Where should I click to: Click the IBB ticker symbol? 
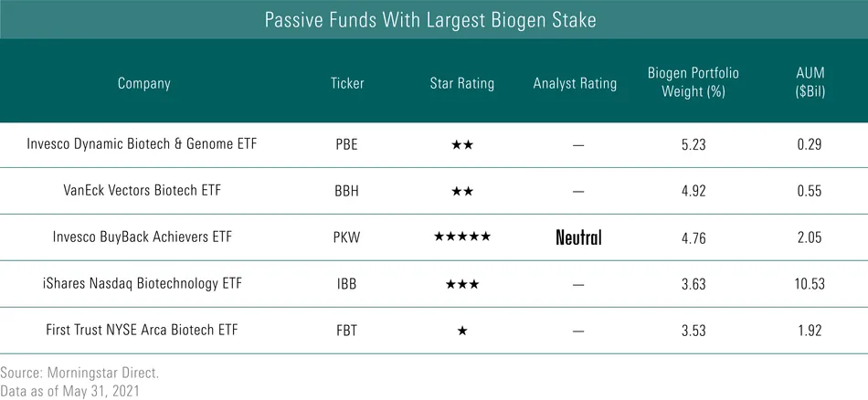tap(347, 284)
